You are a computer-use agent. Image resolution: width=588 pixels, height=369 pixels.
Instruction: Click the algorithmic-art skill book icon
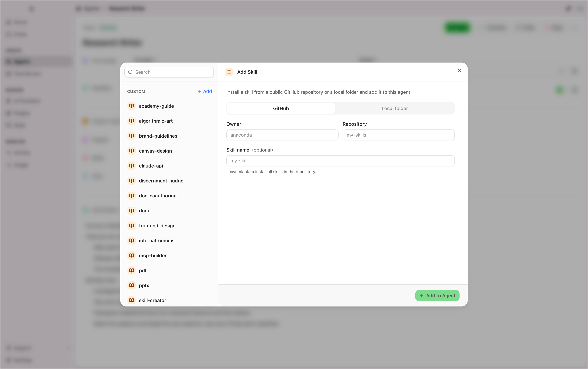pos(131,121)
